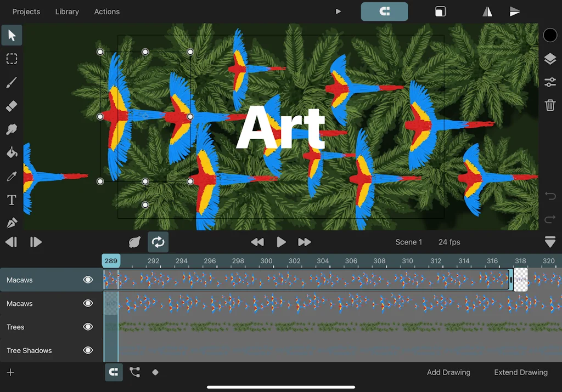
Task: Select the Brush tool
Action: pos(12,82)
